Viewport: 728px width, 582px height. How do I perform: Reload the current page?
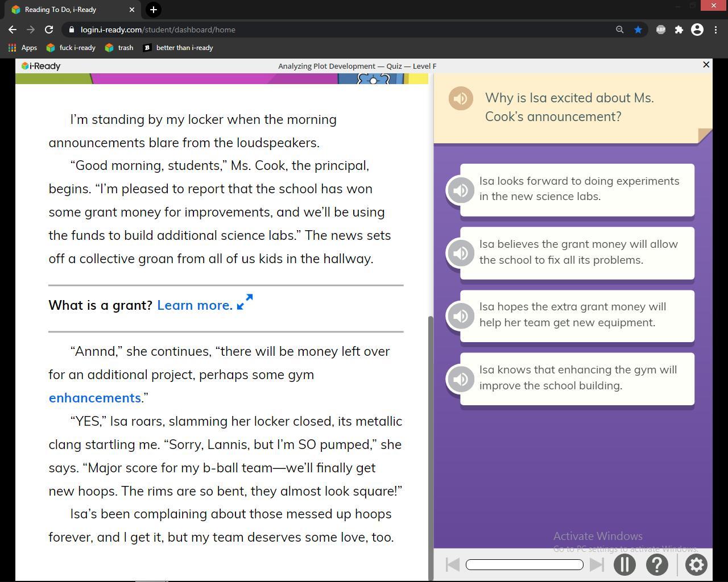pos(49,30)
